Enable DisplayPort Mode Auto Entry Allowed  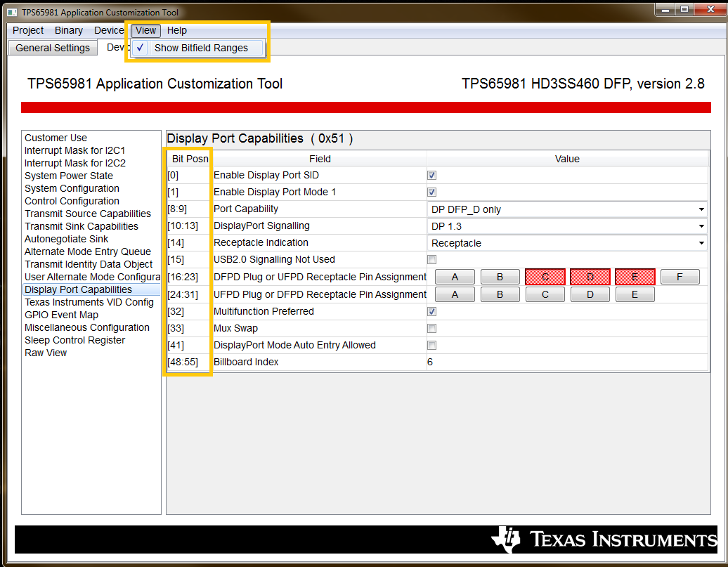[x=431, y=345]
